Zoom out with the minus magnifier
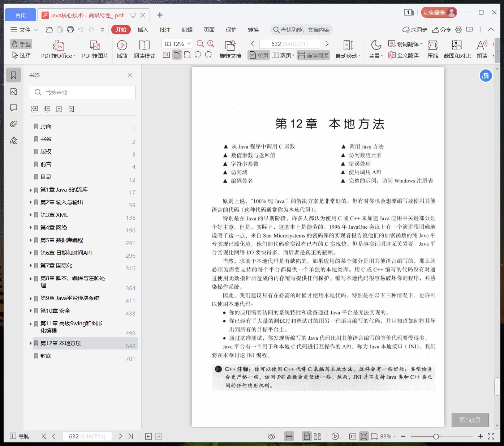This screenshot has height=446, width=504. 201,44
